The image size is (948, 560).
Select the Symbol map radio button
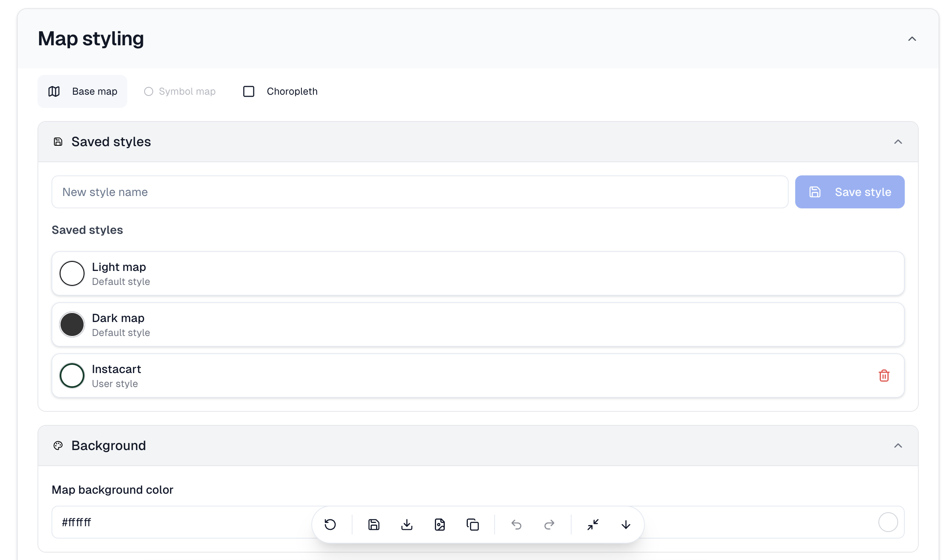149,91
